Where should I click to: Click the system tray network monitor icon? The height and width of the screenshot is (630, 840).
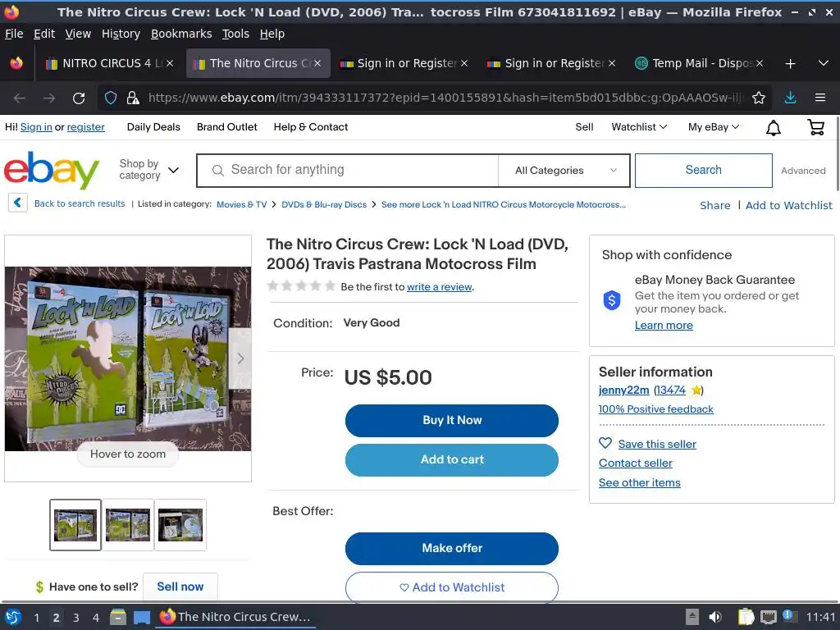click(x=768, y=617)
